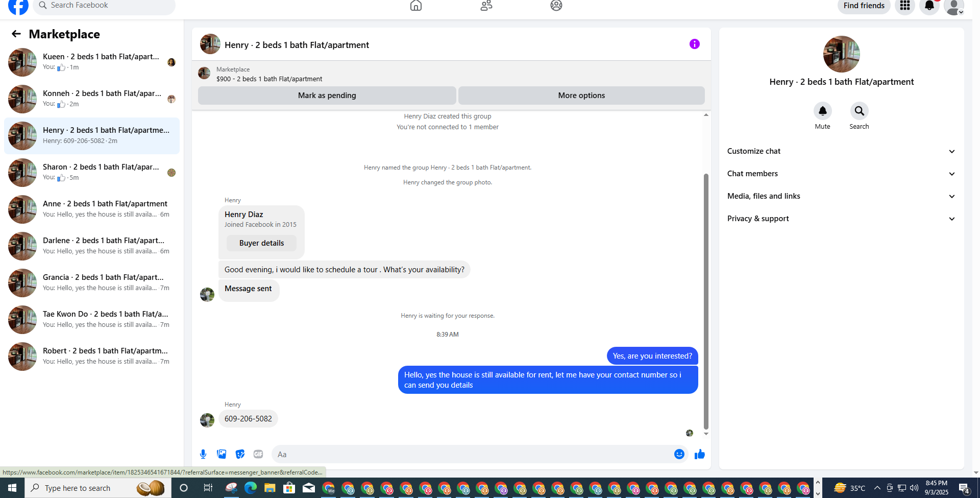
Task: Send a thumbs-up like
Action: (x=700, y=454)
